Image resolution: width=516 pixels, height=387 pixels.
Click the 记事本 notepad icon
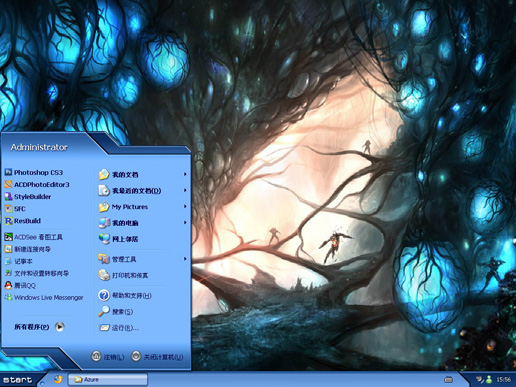[8, 261]
